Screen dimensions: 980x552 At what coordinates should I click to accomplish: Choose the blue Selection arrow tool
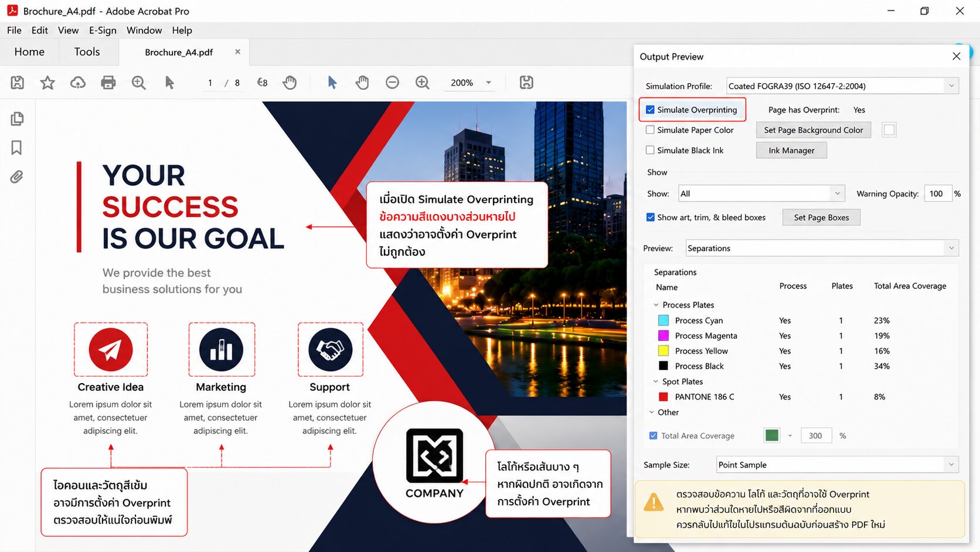pyautogui.click(x=332, y=83)
